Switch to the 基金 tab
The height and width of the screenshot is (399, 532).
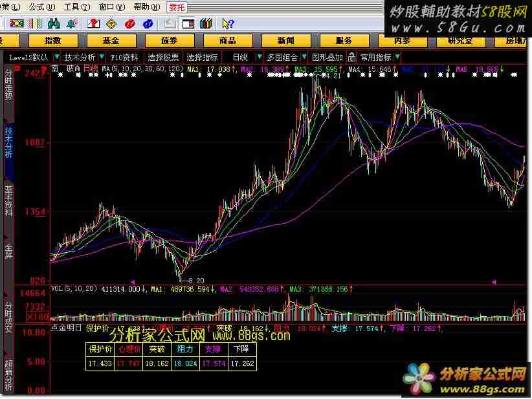pos(111,40)
